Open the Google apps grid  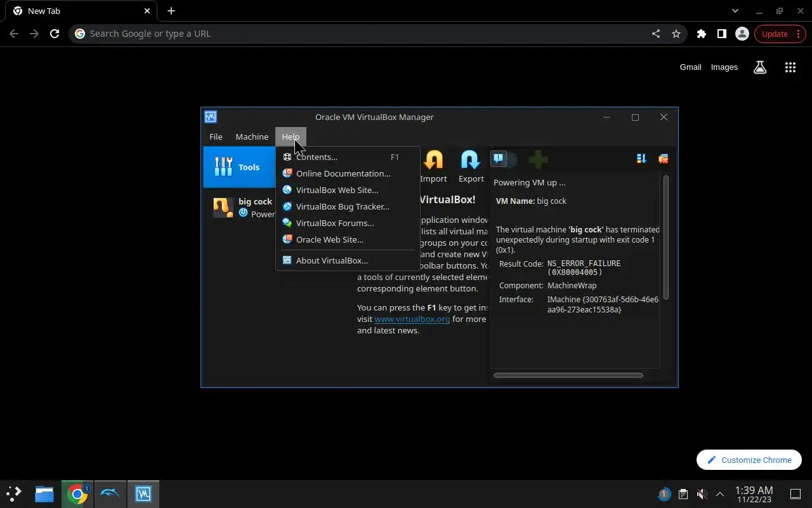[x=790, y=67]
